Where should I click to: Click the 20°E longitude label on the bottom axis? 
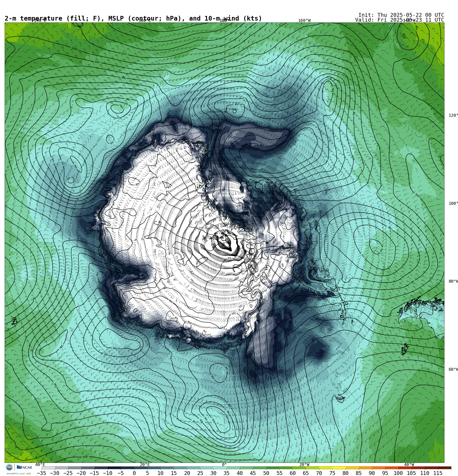145,465
